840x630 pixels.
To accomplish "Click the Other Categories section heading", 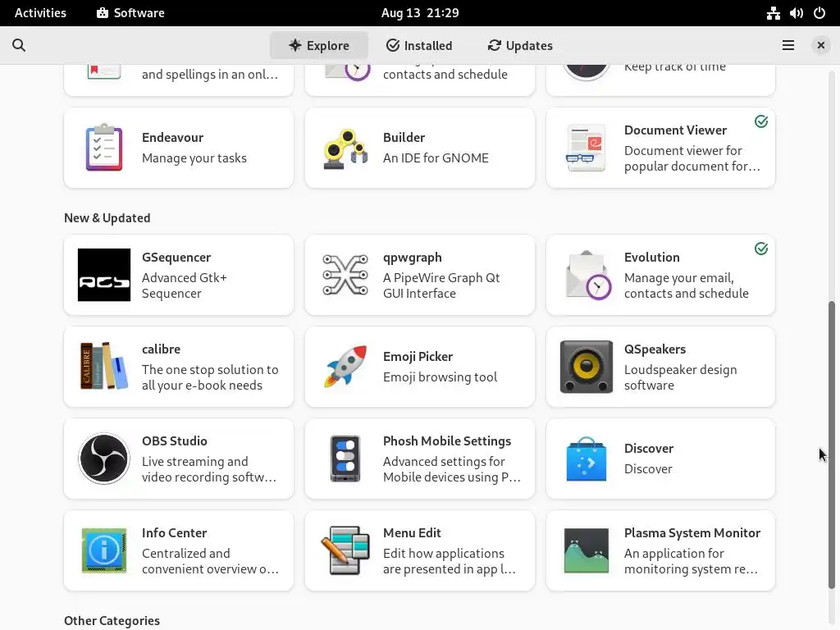I will click(112, 620).
